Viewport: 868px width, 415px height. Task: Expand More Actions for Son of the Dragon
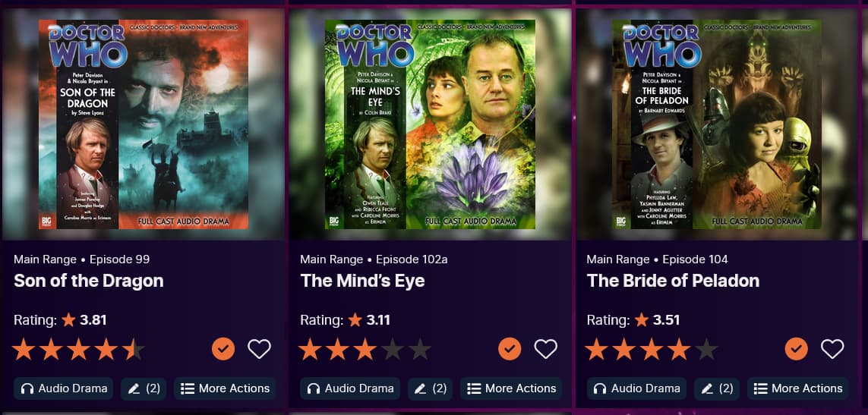225,388
